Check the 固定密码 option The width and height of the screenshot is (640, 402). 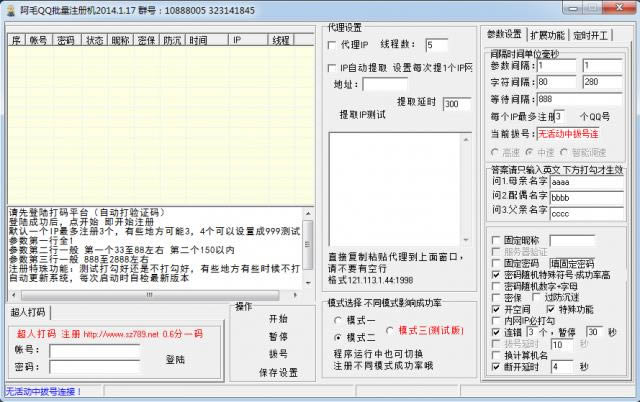[496, 263]
